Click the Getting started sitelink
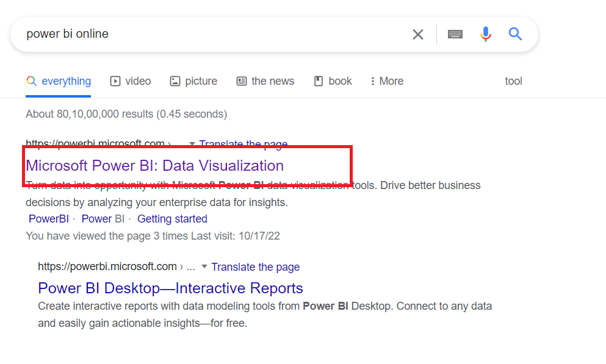Image resolution: width=606 pixels, height=364 pixels. (172, 219)
